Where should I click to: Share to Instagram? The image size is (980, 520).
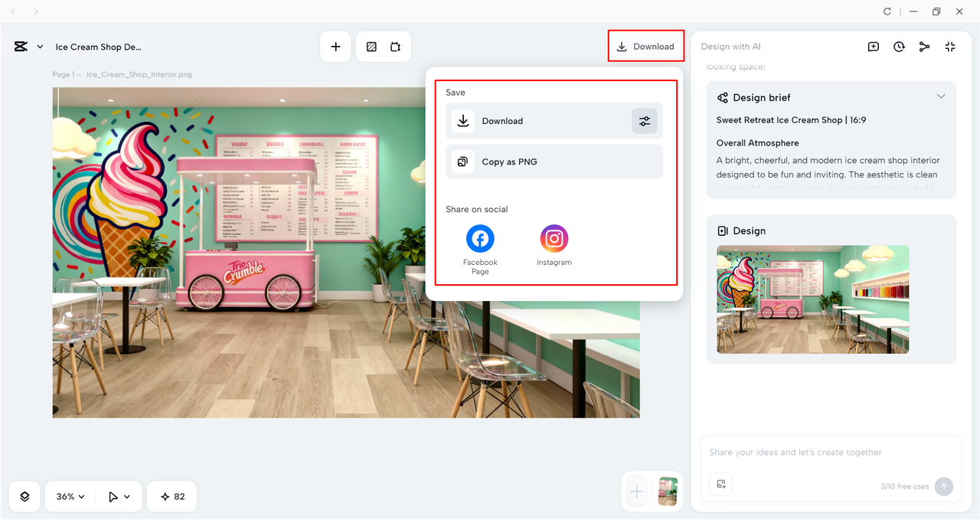click(x=554, y=246)
